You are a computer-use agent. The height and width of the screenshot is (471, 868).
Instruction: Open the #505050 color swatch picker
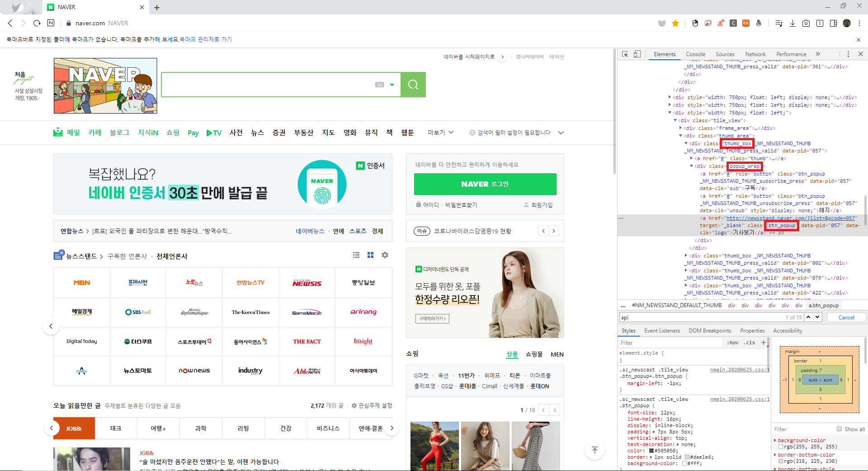click(651, 451)
